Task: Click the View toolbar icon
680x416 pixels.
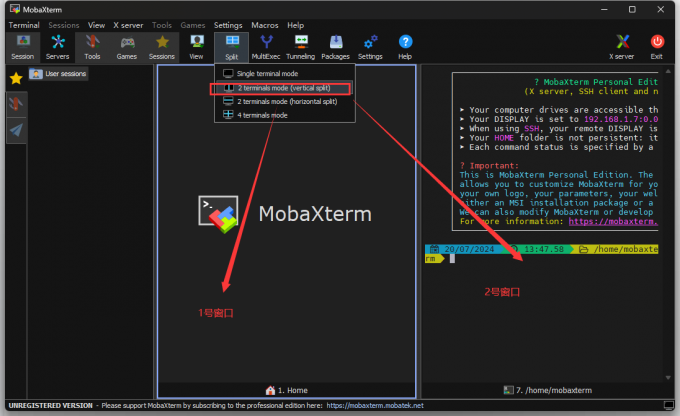Action: [x=196, y=47]
